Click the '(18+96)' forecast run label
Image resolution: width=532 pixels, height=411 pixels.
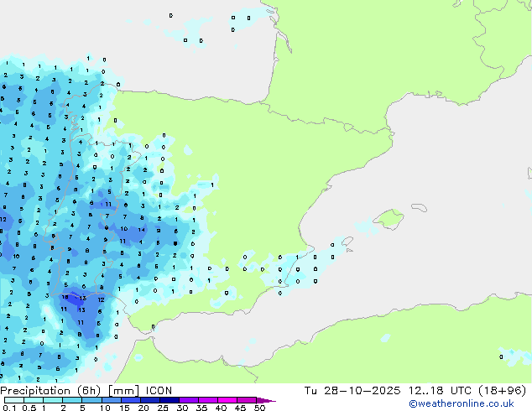click(x=502, y=391)
